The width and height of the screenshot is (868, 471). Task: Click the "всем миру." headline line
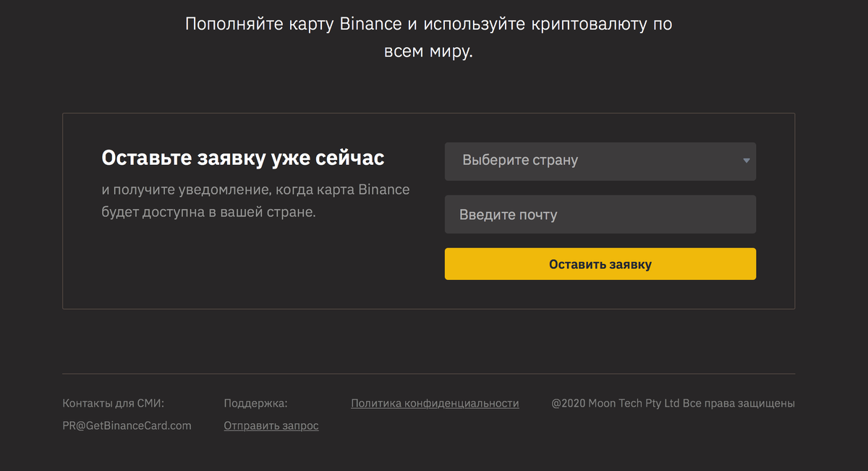coord(427,52)
